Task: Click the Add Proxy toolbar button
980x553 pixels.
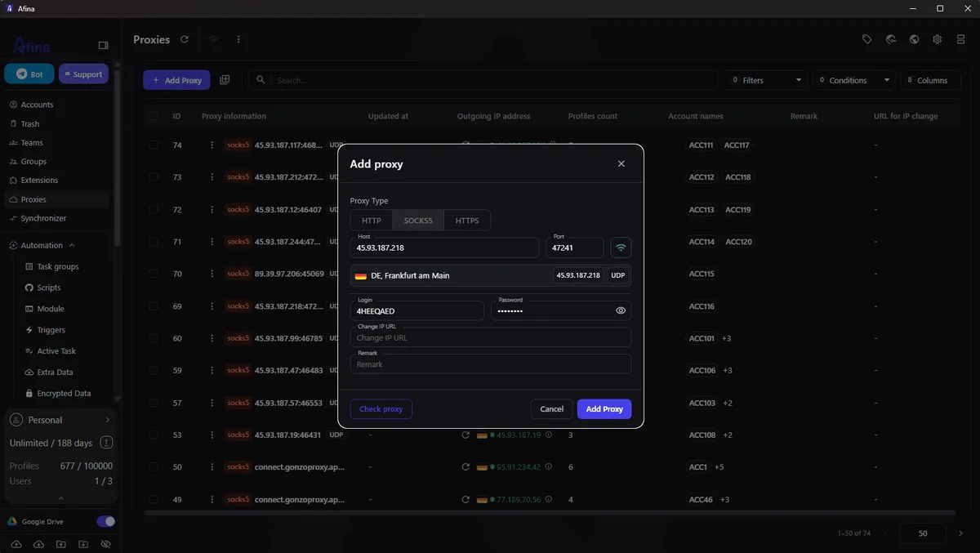Action: [176, 80]
